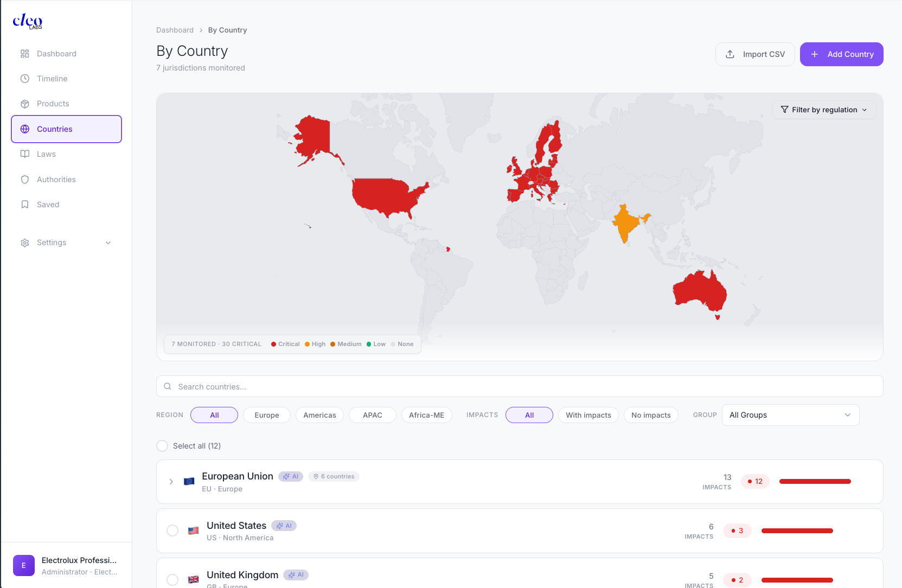Viewport: 902px width, 588px height.
Task: Select the United Kingdom row checkbox
Action: click(172, 580)
